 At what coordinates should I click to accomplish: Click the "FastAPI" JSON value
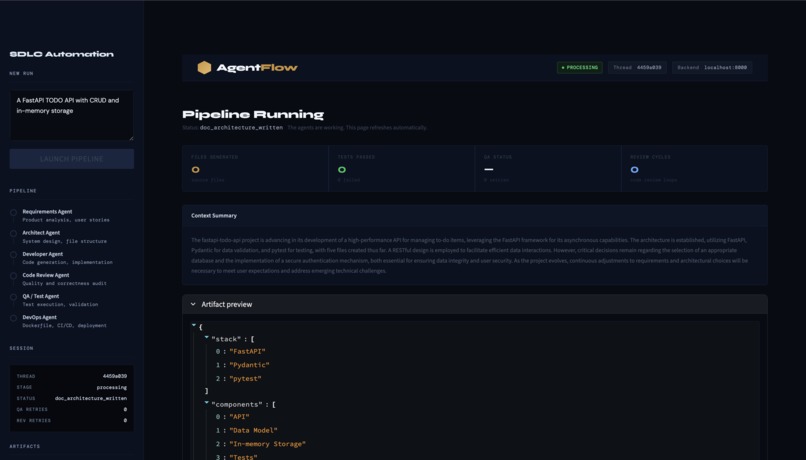(247, 352)
